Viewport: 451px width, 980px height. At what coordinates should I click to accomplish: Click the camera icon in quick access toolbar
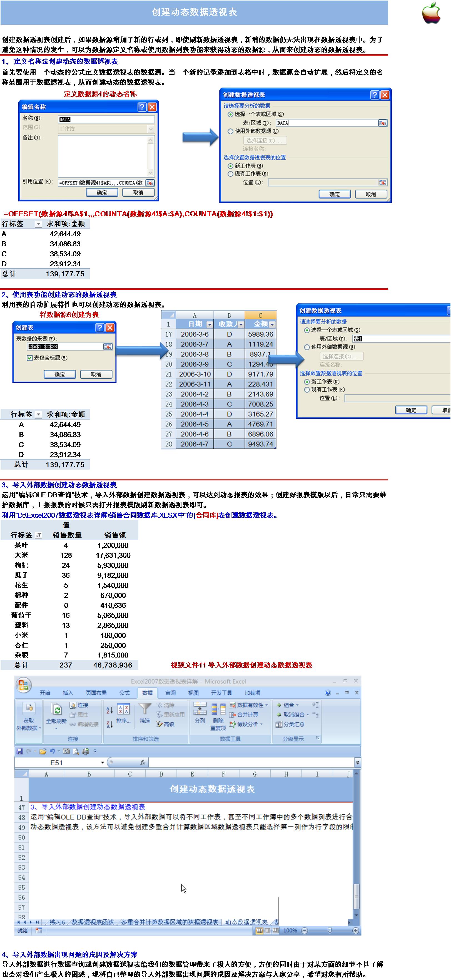(66, 751)
